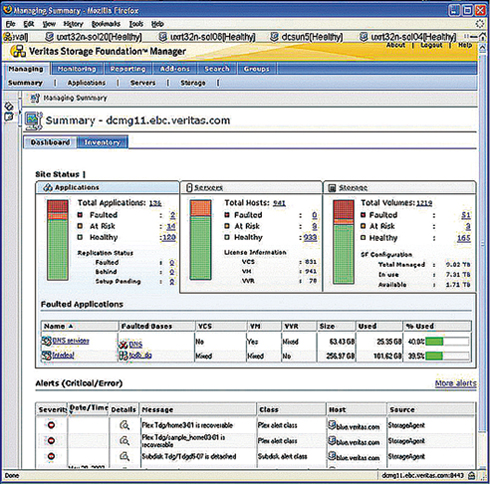The width and height of the screenshot is (490, 484).
Task: Open the Bookmarks menu
Action: pos(106,24)
